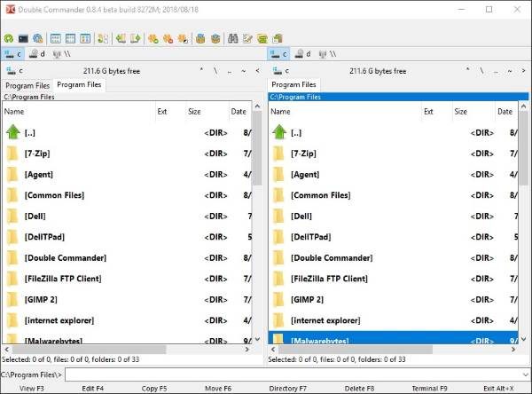Click Move F6 function button
Viewport: 532px width, 394px height.
tap(218, 388)
